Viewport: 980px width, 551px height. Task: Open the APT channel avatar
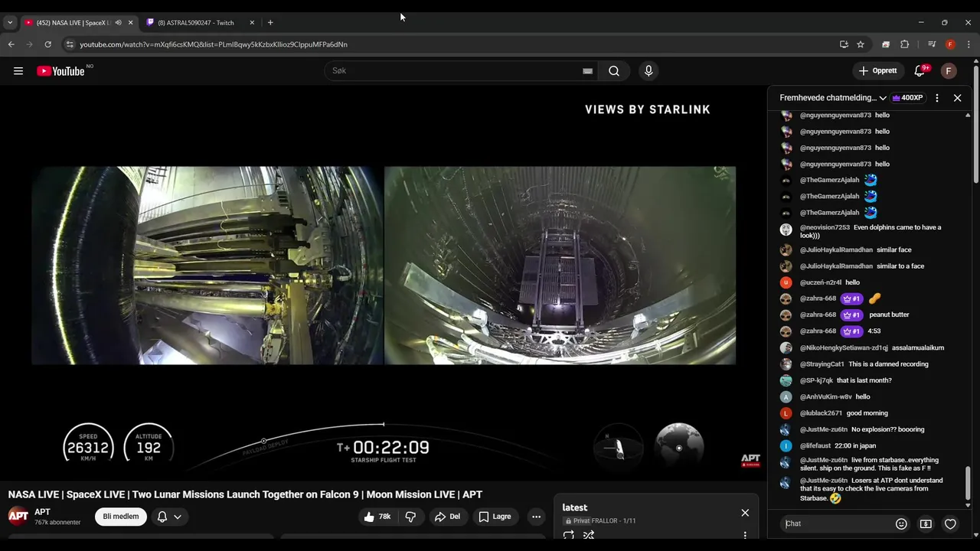coord(18,517)
